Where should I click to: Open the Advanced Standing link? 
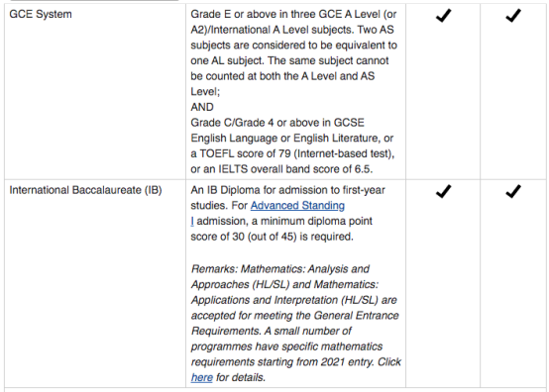[x=297, y=206]
